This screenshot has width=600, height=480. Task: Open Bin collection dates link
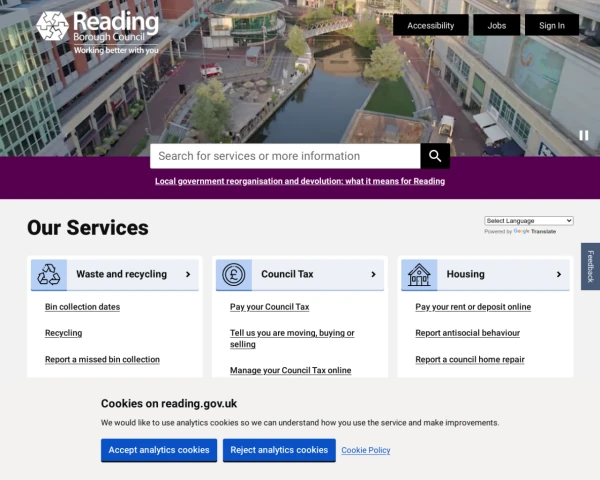click(82, 307)
